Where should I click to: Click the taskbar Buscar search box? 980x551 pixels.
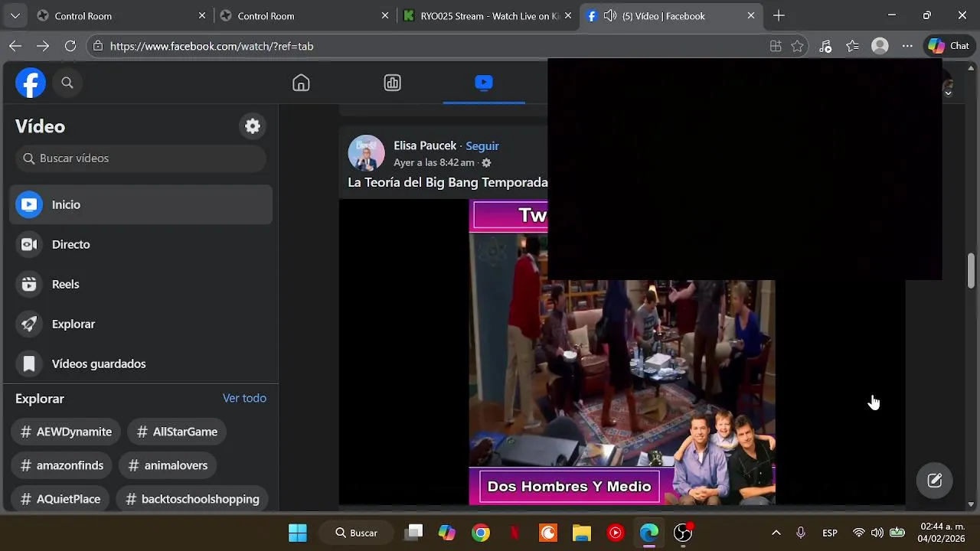tap(357, 533)
